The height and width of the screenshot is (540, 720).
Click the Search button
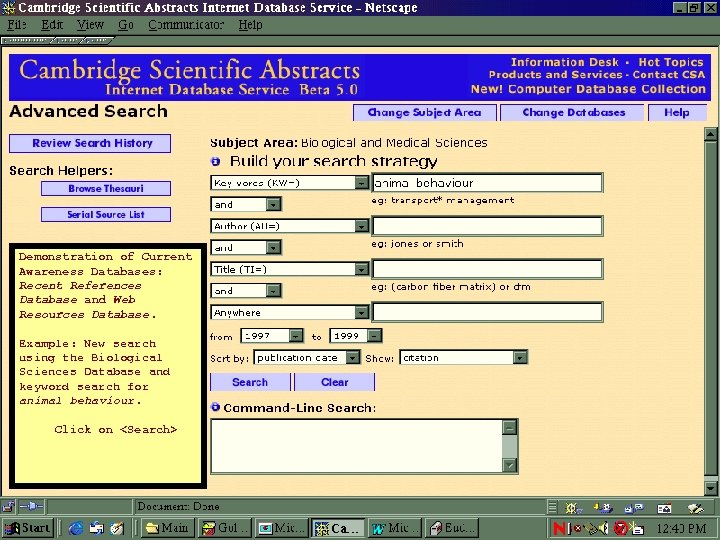tap(250, 382)
